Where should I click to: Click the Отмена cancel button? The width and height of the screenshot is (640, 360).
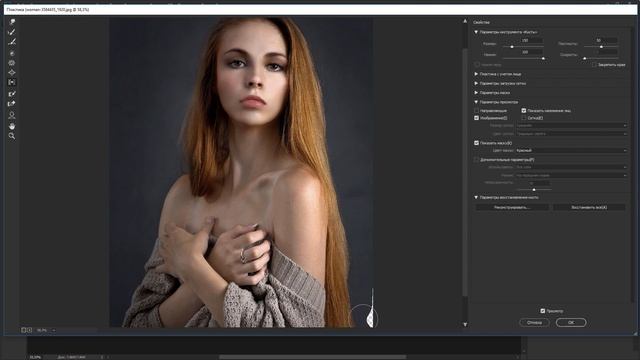click(x=534, y=322)
